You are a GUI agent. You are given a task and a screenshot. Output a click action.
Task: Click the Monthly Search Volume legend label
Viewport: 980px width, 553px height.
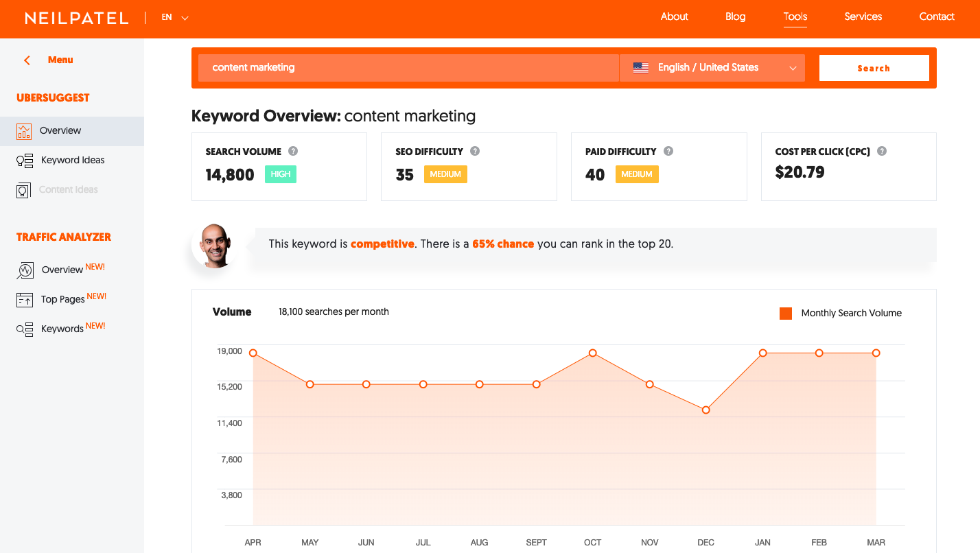852,314
